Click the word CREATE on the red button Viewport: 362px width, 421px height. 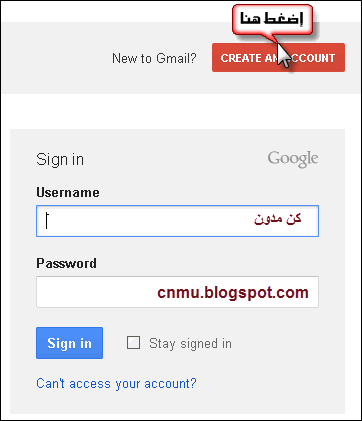click(x=241, y=58)
